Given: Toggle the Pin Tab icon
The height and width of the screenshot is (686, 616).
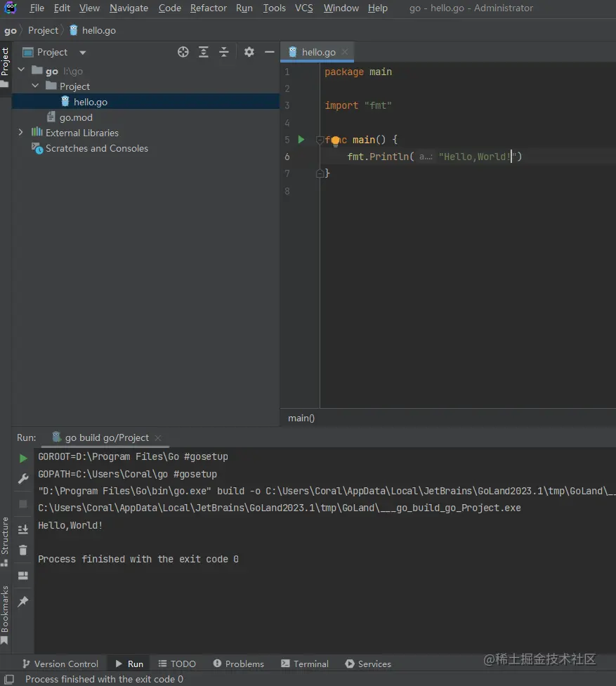Looking at the screenshot, I should coord(23,602).
